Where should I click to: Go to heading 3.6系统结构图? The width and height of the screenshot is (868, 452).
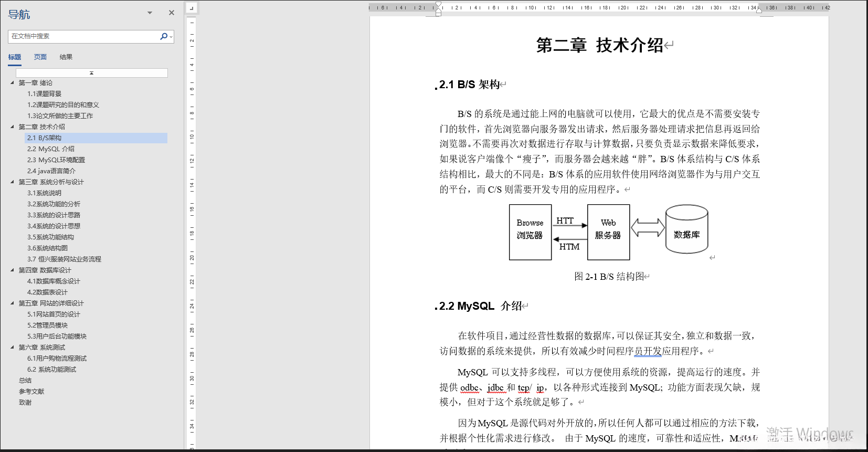[47, 248]
